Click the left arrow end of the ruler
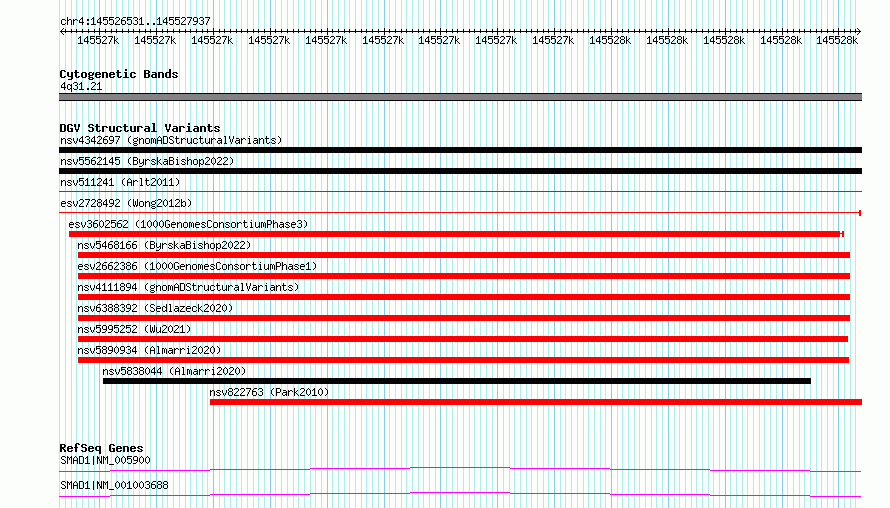 tap(62, 31)
